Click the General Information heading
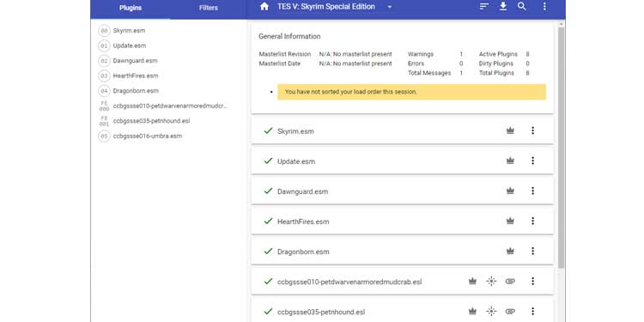Screen dimensions: 644x322 point(289,36)
